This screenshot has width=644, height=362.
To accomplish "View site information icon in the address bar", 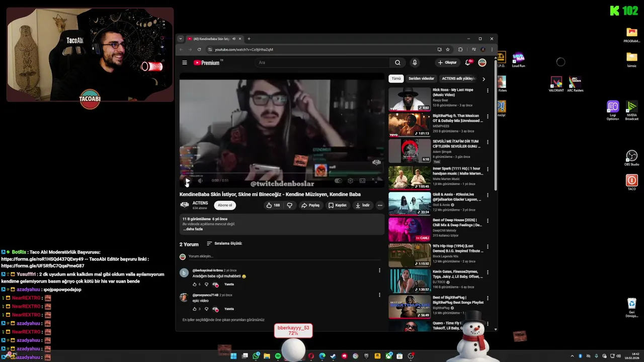I will pos(210,49).
